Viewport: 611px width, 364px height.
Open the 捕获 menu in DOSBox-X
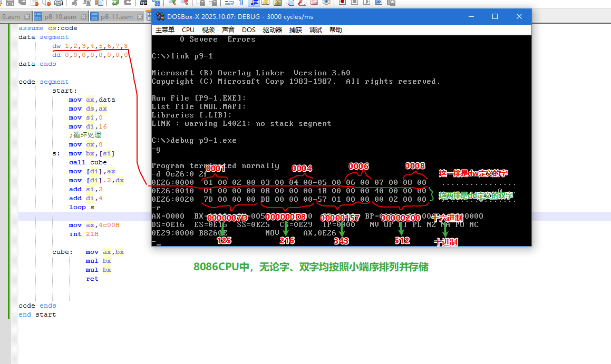point(296,30)
